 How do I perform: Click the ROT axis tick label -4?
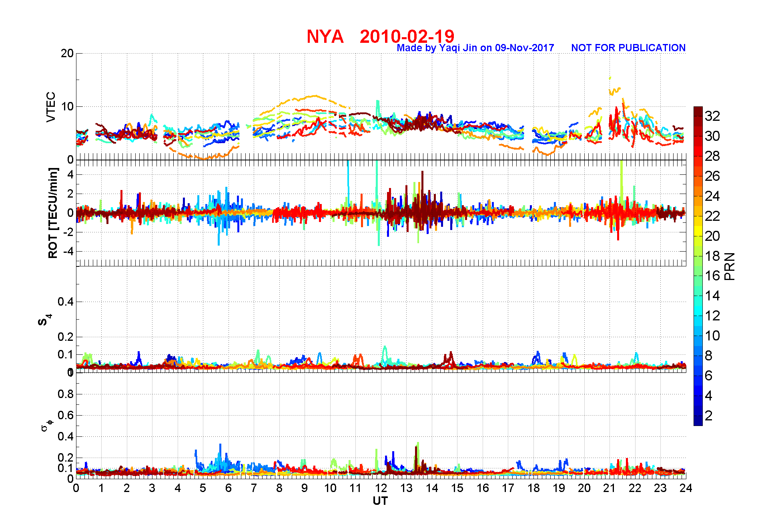click(x=68, y=252)
